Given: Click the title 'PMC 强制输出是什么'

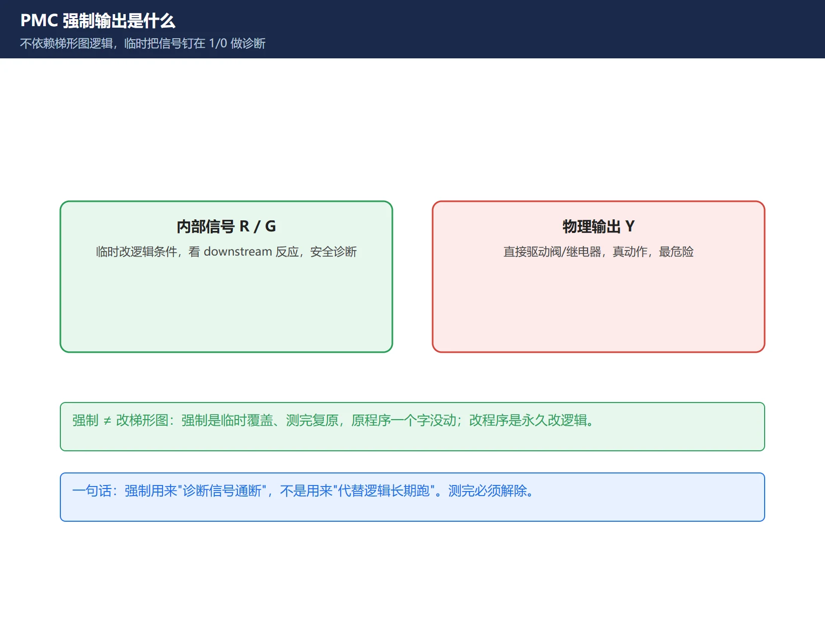Looking at the screenshot, I should 98,21.
